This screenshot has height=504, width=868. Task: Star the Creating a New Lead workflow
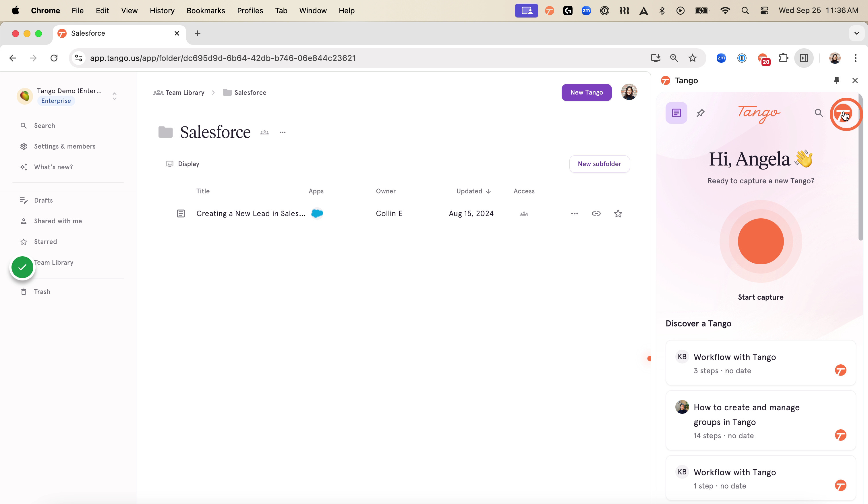pos(618,213)
